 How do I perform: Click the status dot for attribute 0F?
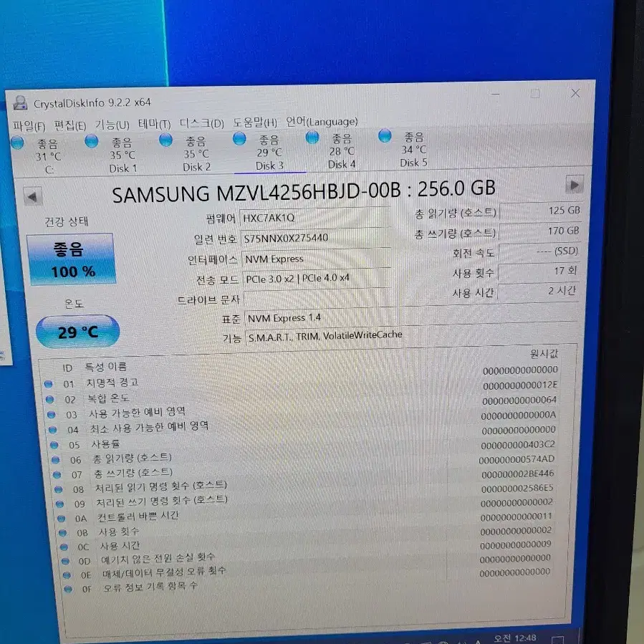69,589
